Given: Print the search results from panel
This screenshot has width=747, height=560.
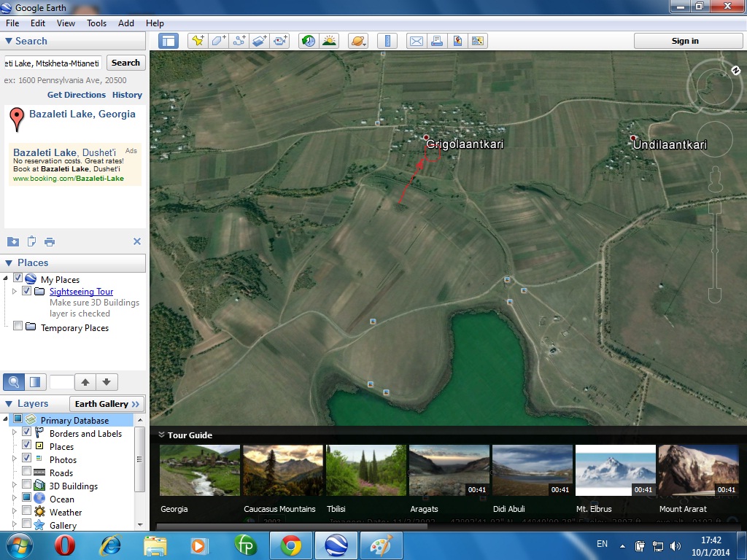Looking at the screenshot, I should click(x=50, y=242).
